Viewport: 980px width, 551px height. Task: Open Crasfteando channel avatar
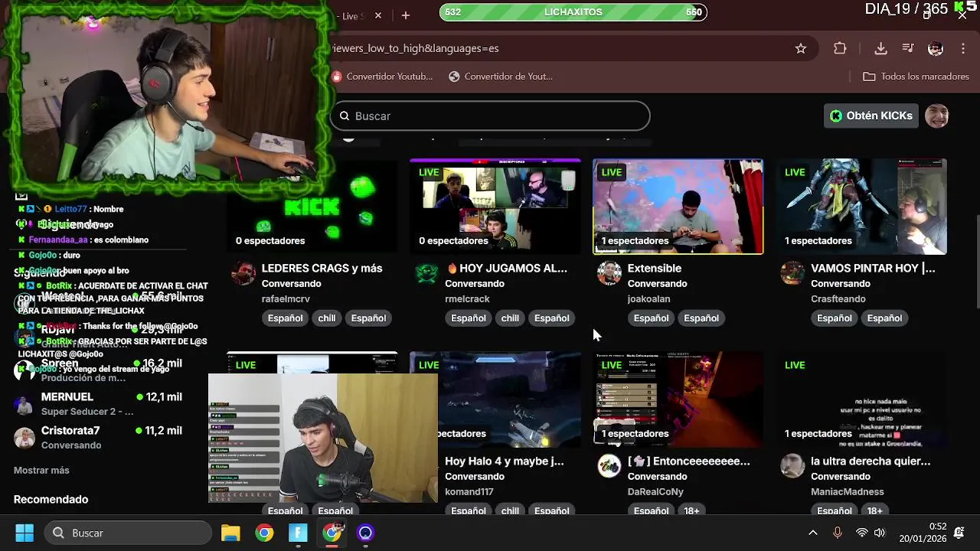[792, 273]
